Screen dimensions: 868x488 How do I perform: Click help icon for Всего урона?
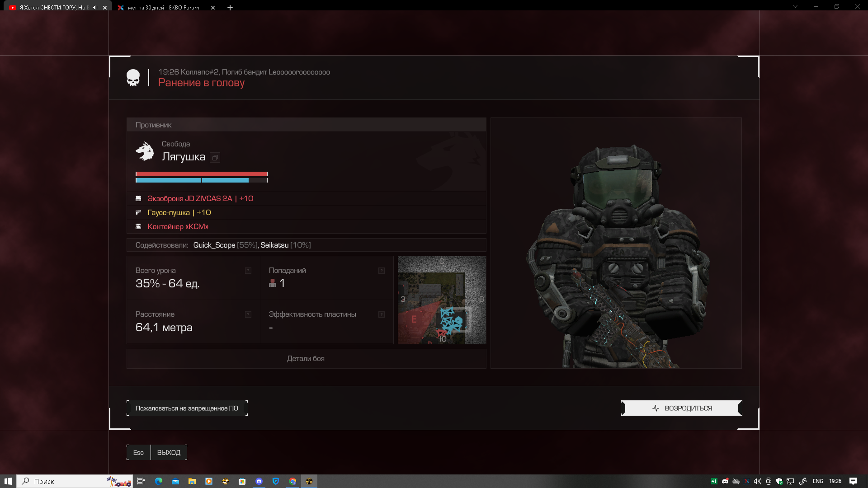click(x=248, y=271)
